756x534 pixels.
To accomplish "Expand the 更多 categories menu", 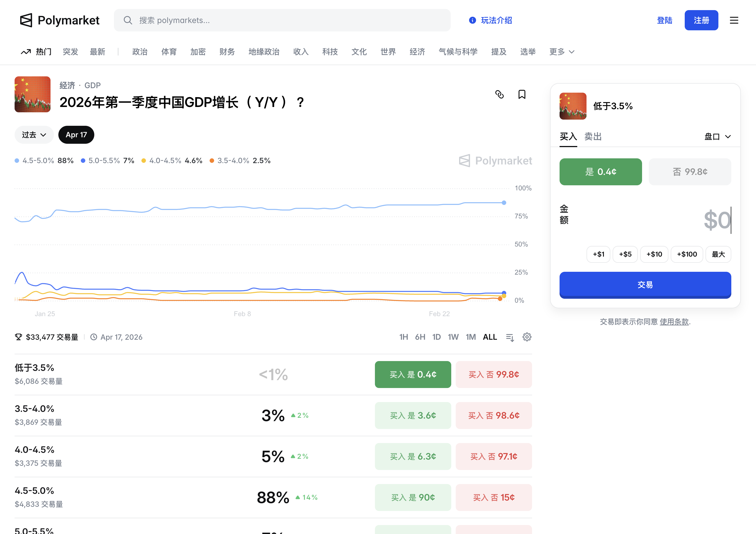I will click(562, 52).
